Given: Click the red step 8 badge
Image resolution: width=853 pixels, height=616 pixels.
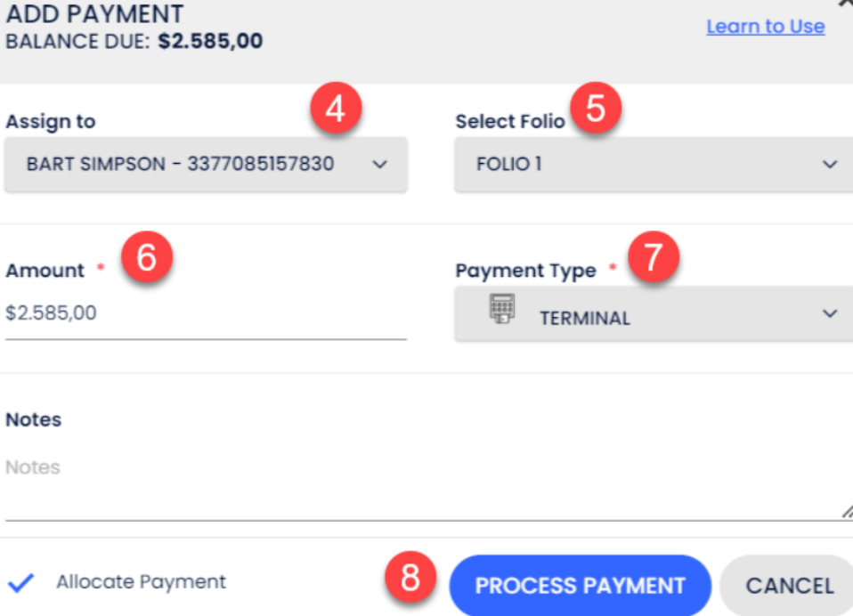Looking at the screenshot, I should [410, 579].
